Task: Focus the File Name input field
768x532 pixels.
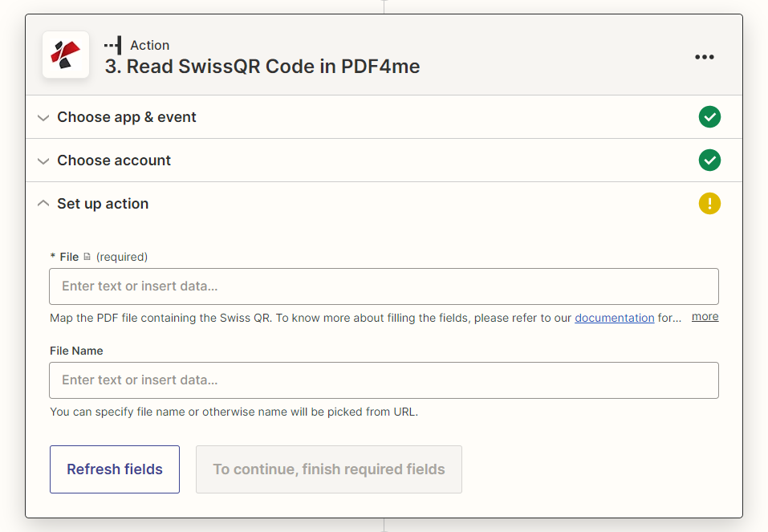Action: [x=384, y=380]
